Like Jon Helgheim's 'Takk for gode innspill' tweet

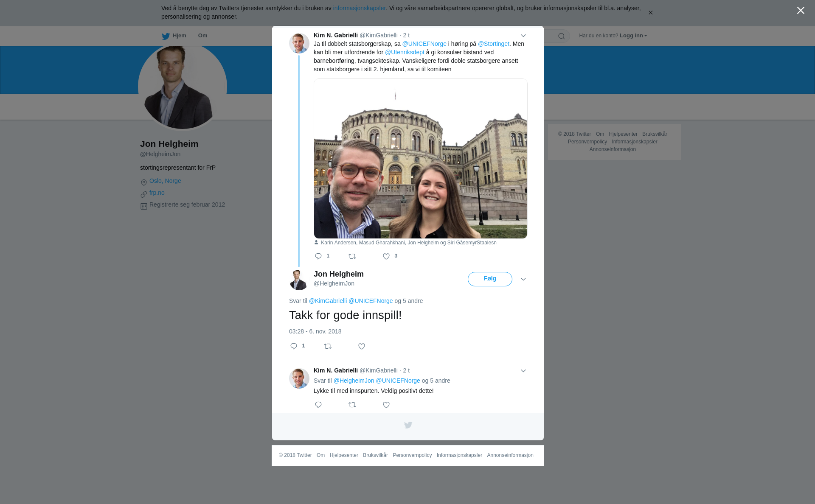[x=362, y=346]
